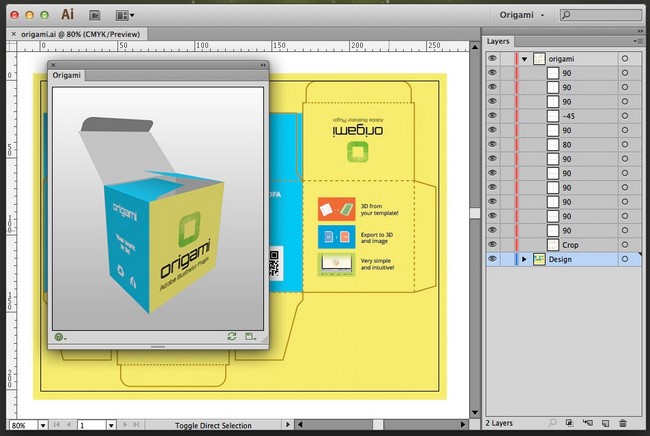This screenshot has width=650, height=436.
Task: Select the Design layer row
Action: point(564,259)
